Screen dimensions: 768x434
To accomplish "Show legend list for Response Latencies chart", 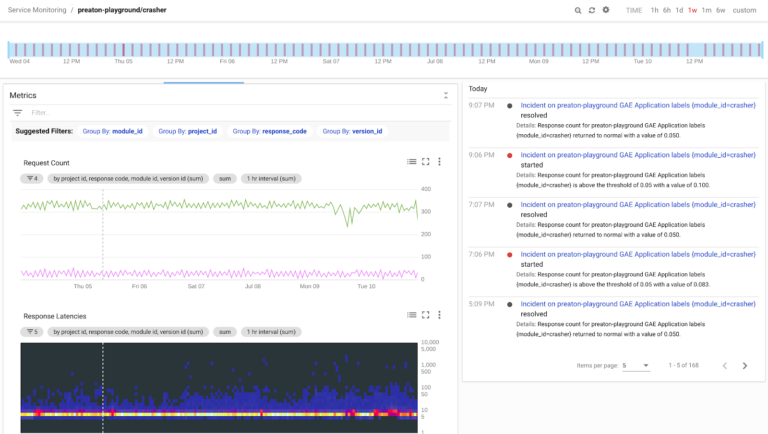I will click(x=411, y=315).
